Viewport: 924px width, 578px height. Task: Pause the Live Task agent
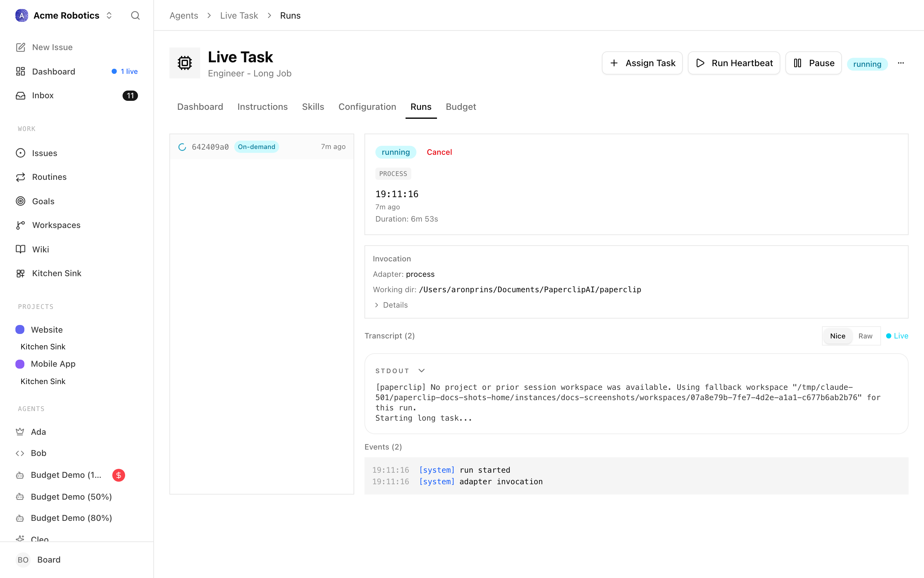pyautogui.click(x=813, y=63)
